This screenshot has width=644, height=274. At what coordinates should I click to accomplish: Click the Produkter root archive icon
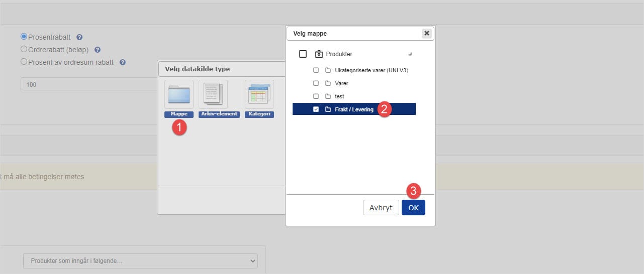coord(319,54)
